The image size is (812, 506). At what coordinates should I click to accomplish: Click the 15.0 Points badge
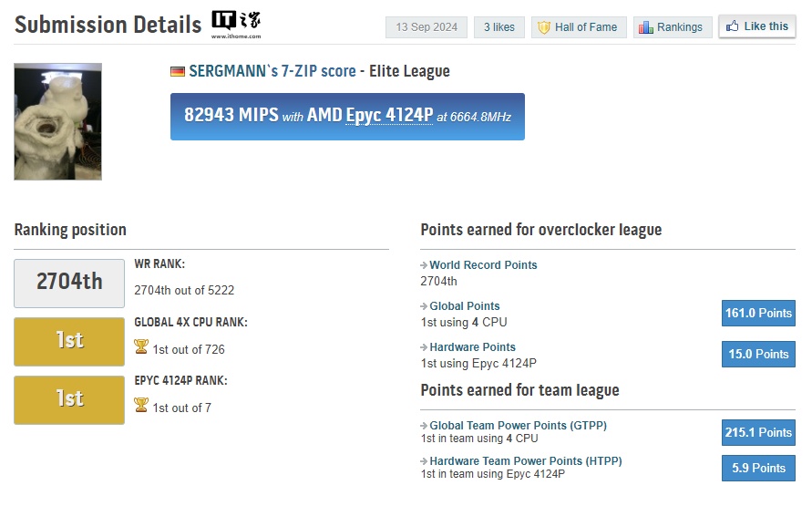point(758,354)
